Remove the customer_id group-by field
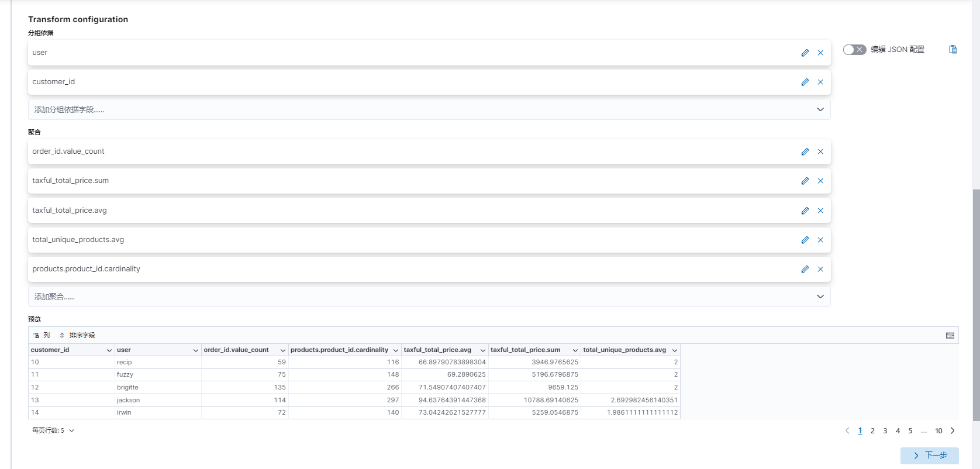The width and height of the screenshot is (980, 469). tap(820, 82)
